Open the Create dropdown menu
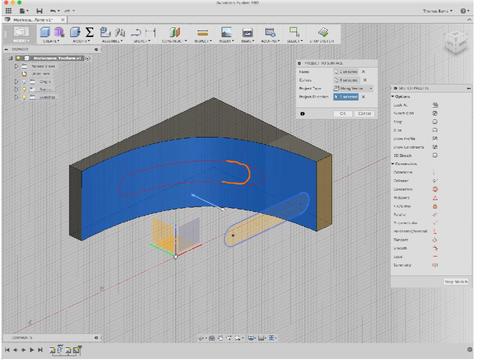Screen dimensions: 480x360 point(51,41)
